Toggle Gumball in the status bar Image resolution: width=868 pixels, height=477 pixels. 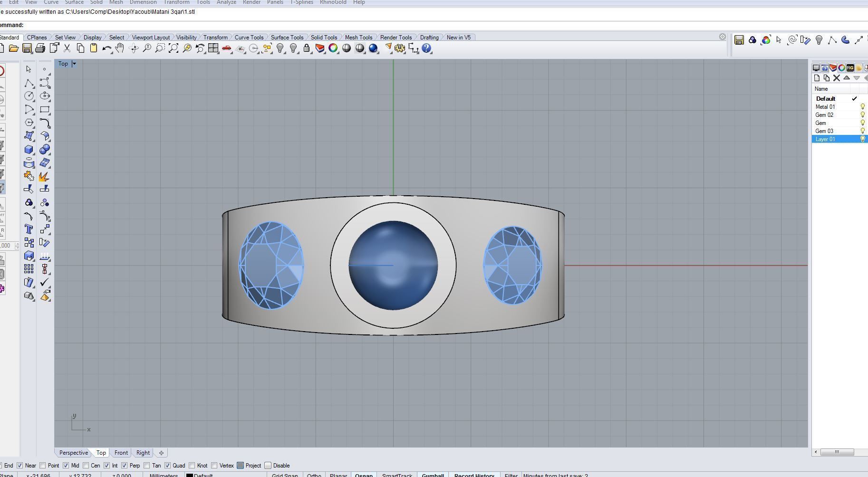[x=433, y=475]
